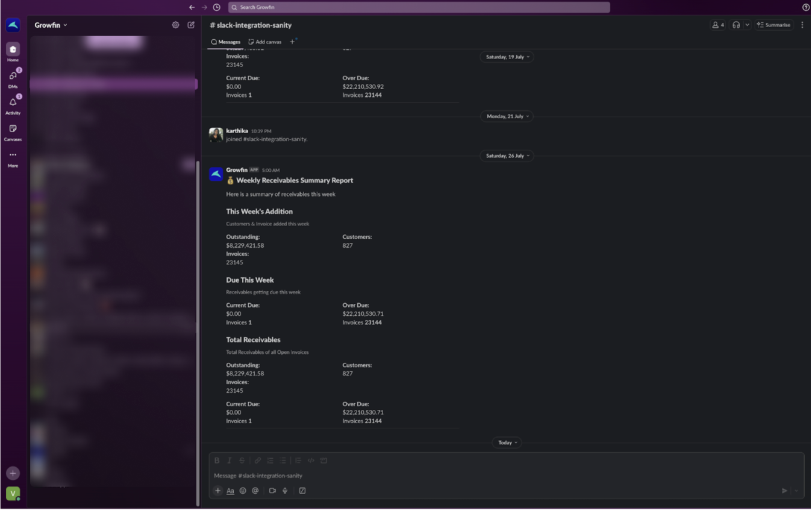
Task: Click the attach plus icon in composer
Action: pos(218,491)
